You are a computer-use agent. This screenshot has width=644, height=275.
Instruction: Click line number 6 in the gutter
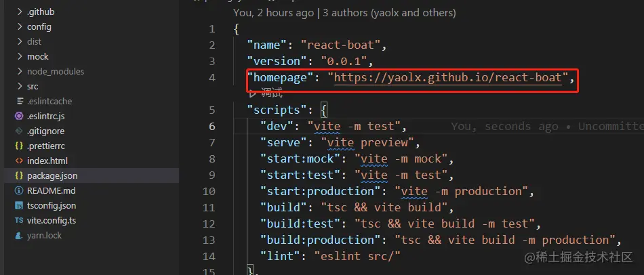pos(212,127)
